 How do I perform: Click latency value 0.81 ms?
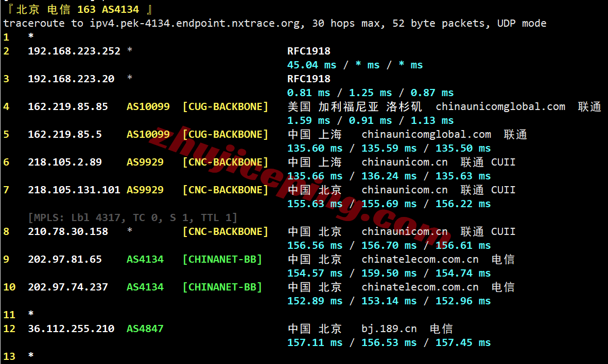coord(309,93)
